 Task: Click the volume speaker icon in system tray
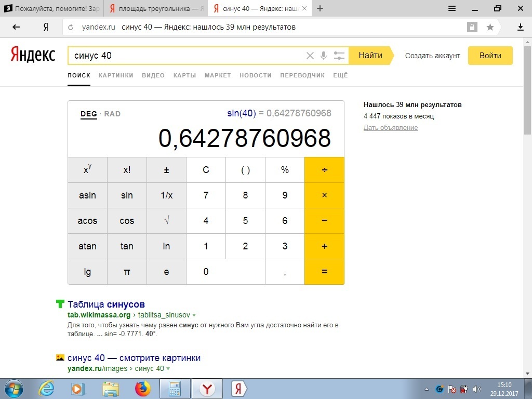point(477,389)
